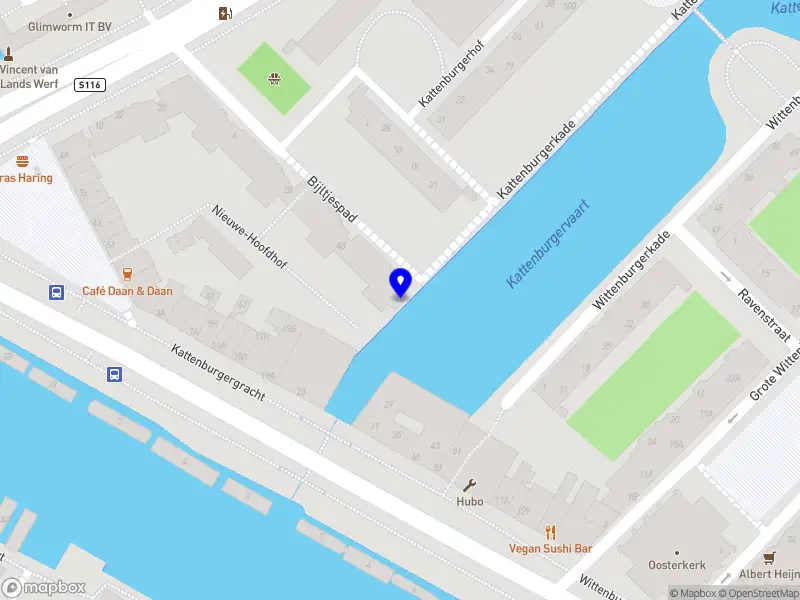800x600 pixels.
Task: Select the Café Daan & Daan cup icon
Action: point(128,274)
